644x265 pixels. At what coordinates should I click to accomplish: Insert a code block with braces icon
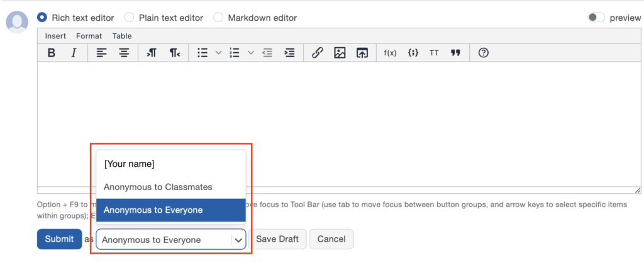click(413, 53)
